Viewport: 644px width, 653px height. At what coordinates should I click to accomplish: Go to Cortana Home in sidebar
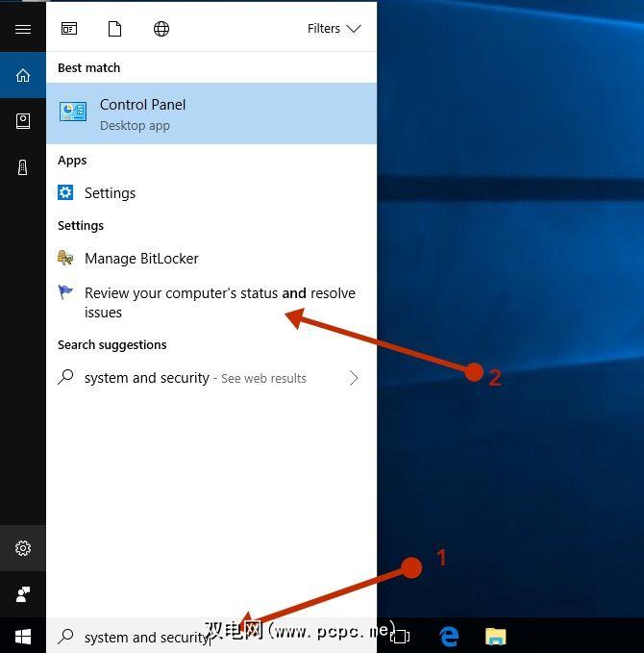click(23, 75)
